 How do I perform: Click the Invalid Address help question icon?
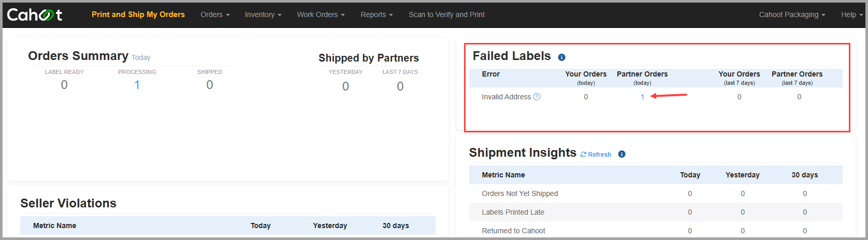[537, 97]
